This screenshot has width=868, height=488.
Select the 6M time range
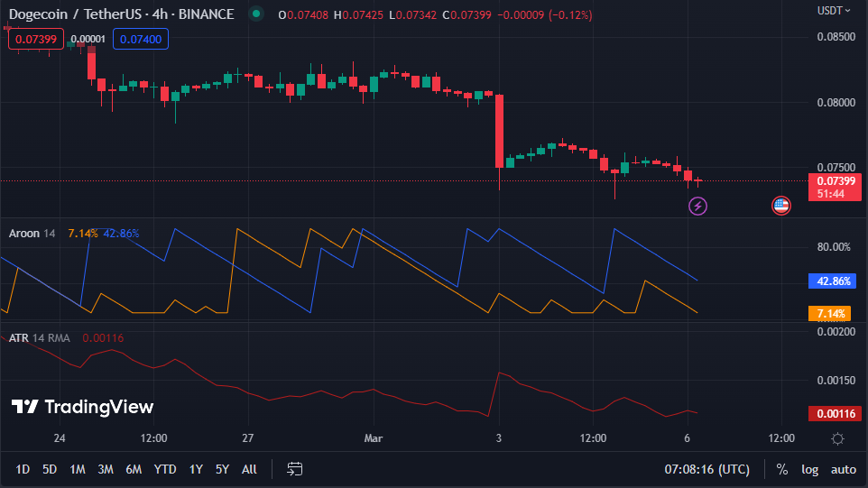134,469
